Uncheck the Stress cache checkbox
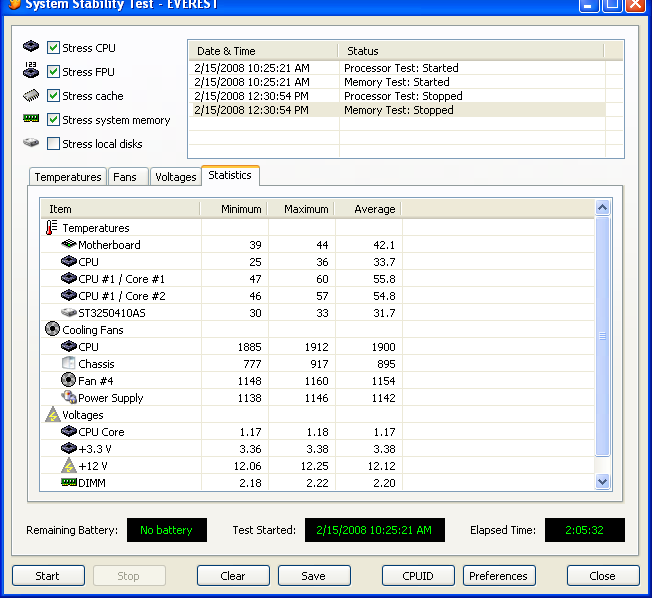 (x=53, y=96)
